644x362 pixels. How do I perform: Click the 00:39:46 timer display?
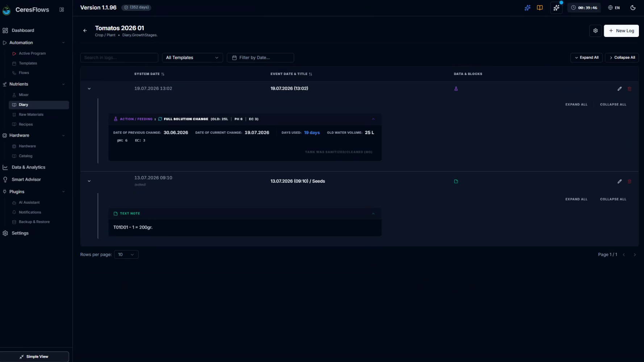pyautogui.click(x=584, y=8)
